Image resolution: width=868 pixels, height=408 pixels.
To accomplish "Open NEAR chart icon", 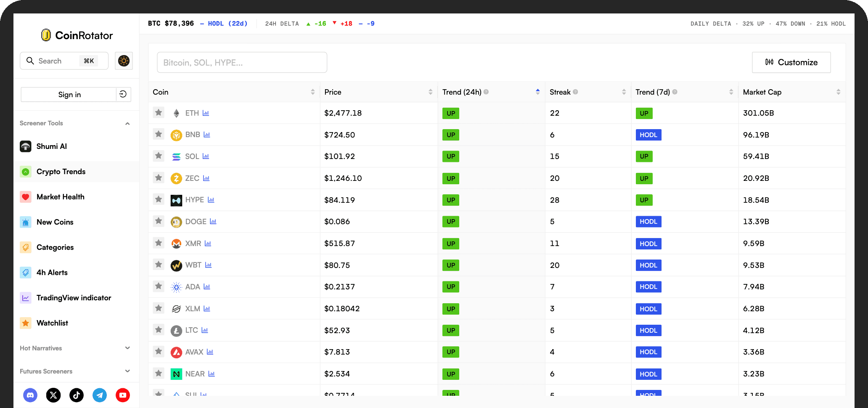I will [212, 374].
